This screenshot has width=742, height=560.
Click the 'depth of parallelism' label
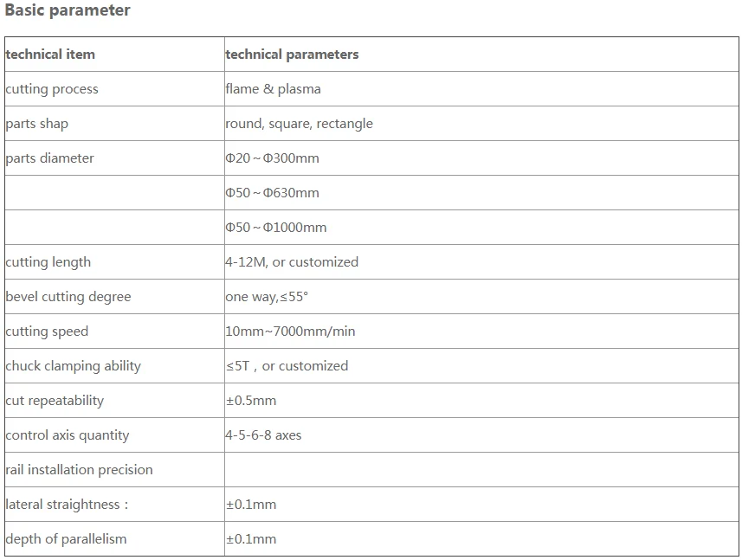coord(66,539)
